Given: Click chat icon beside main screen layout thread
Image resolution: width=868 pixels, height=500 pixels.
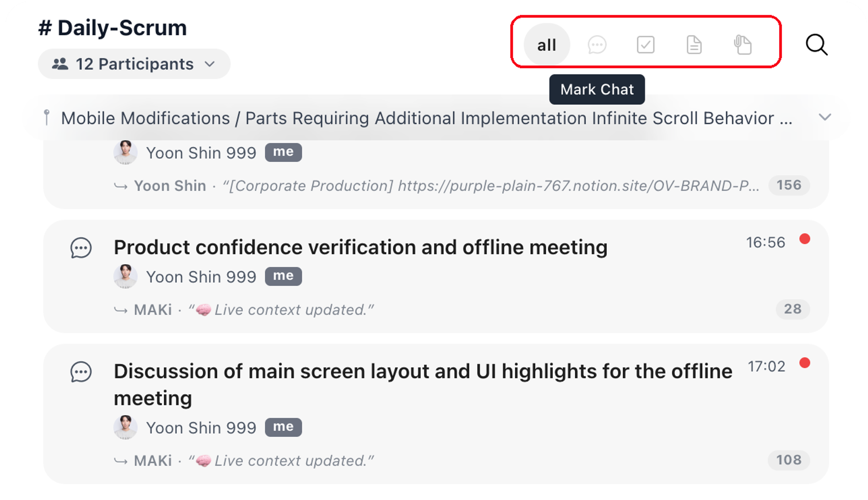Looking at the screenshot, I should pyautogui.click(x=81, y=372).
